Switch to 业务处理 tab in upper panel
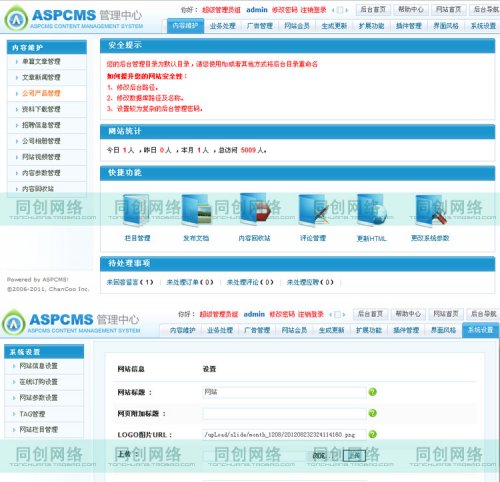The image size is (500, 482). [x=222, y=26]
